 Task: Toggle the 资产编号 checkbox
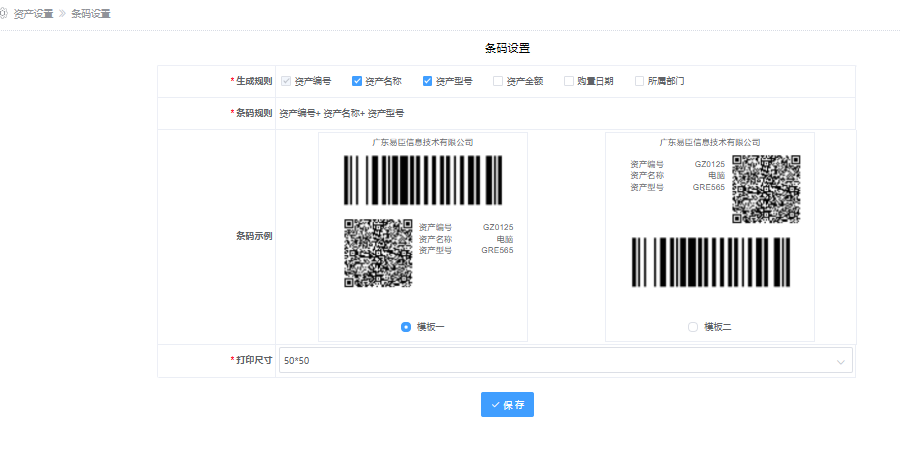pyautogui.click(x=286, y=81)
